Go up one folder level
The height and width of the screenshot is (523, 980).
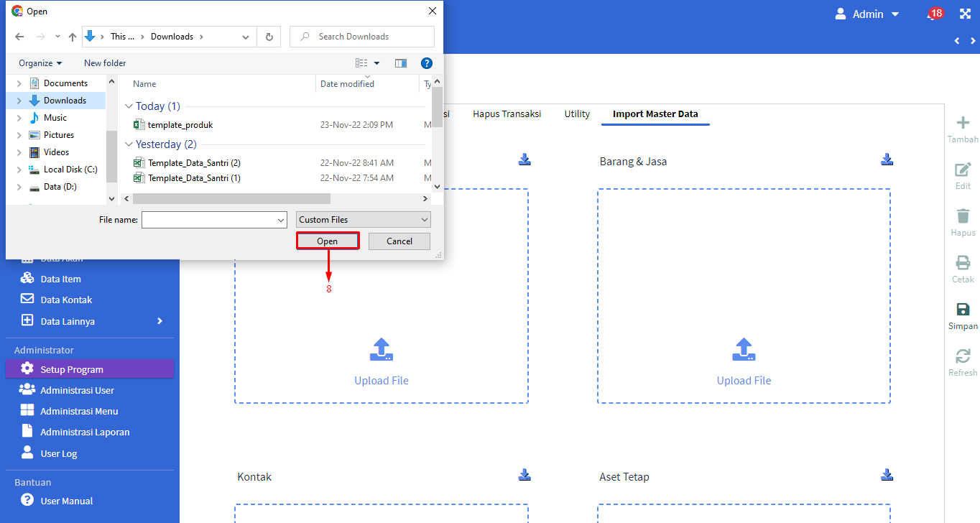click(72, 37)
